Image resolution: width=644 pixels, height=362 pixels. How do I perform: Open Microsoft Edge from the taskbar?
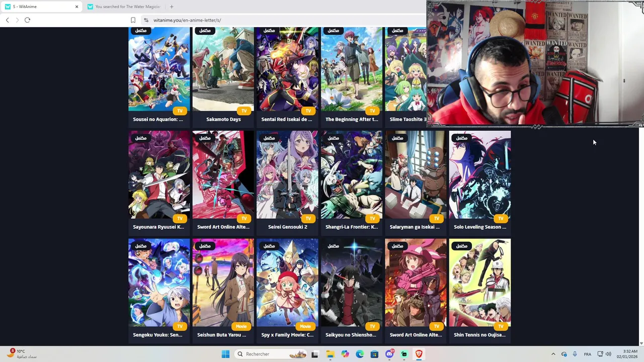click(360, 354)
